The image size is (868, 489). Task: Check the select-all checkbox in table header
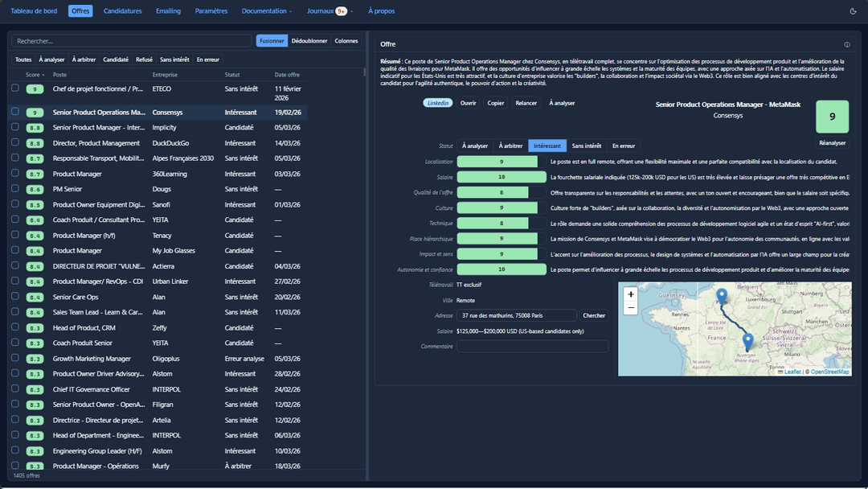tap(15, 74)
